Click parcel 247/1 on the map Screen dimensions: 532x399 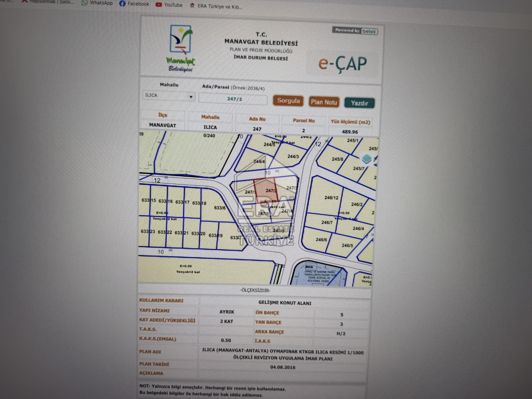250,192
